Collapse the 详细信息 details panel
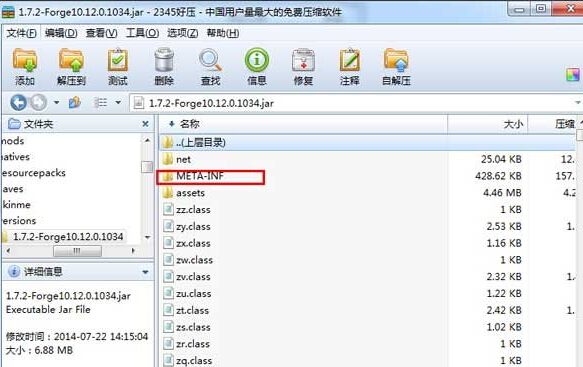Viewport: 583px width, 367px height. click(x=145, y=272)
